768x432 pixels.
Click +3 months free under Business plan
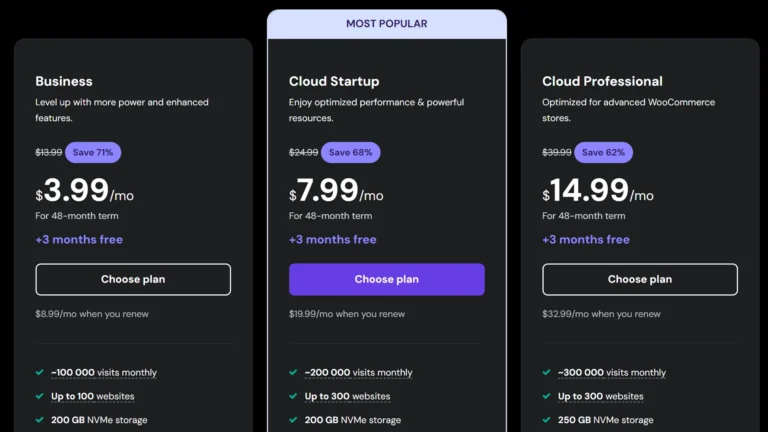pos(79,240)
